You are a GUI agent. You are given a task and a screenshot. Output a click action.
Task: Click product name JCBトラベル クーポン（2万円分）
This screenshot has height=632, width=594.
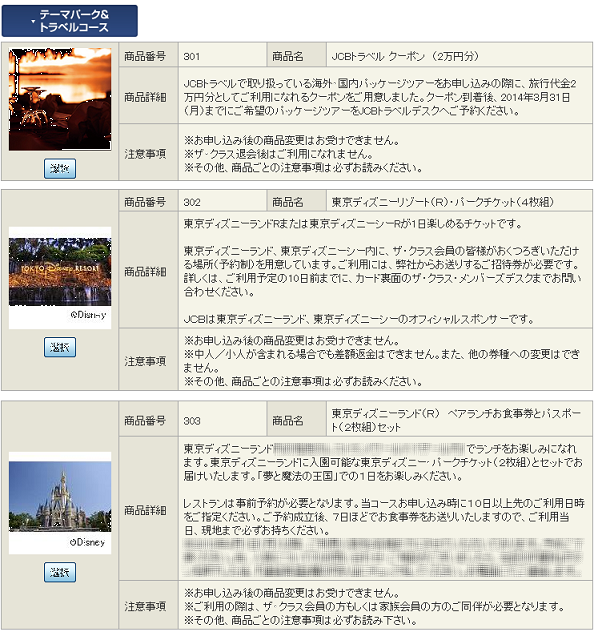tap(405, 56)
